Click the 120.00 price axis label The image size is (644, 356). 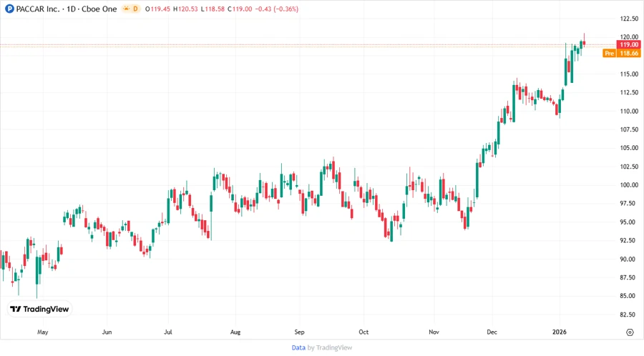pyautogui.click(x=629, y=37)
